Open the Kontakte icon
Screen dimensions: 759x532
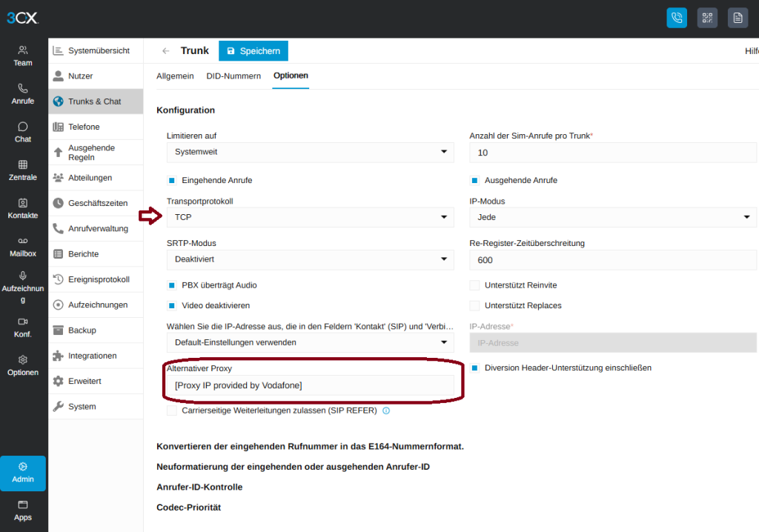[x=23, y=203]
